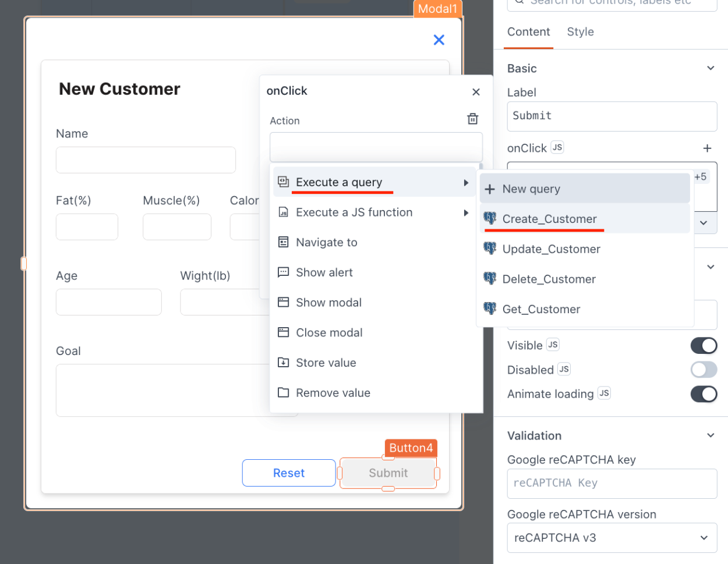Click the Age input field
This screenshot has width=728, height=564.
[x=109, y=302]
